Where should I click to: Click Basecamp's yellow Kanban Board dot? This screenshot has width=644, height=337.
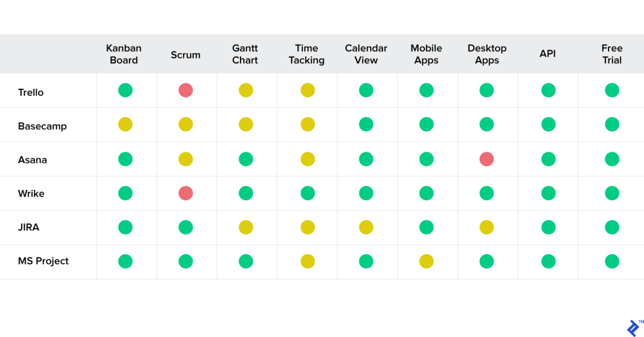coord(126,125)
